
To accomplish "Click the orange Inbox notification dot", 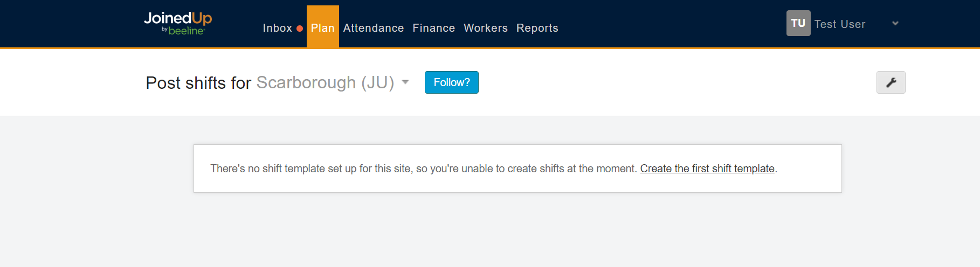I will [x=300, y=29].
